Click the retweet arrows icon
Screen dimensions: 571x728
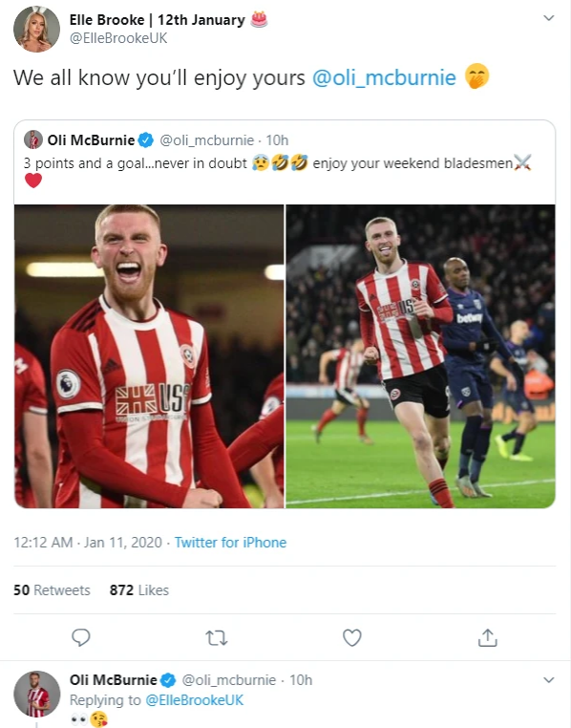[x=216, y=638]
